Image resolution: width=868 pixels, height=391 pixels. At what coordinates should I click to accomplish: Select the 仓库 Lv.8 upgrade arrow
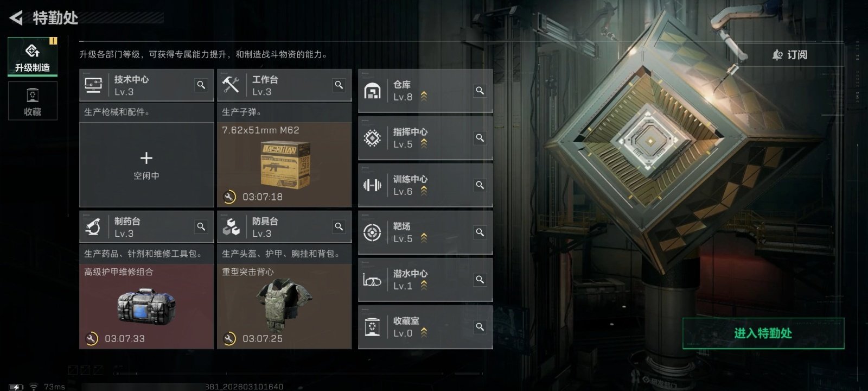[424, 96]
